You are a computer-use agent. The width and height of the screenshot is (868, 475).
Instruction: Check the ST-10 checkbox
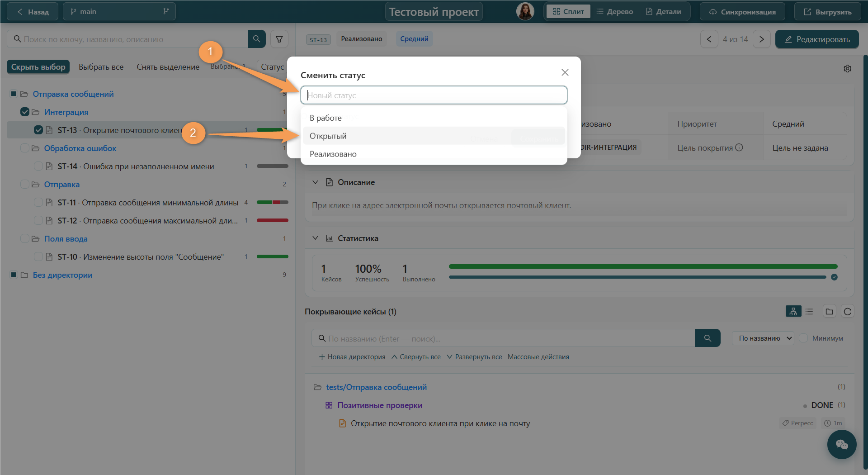(x=38, y=257)
